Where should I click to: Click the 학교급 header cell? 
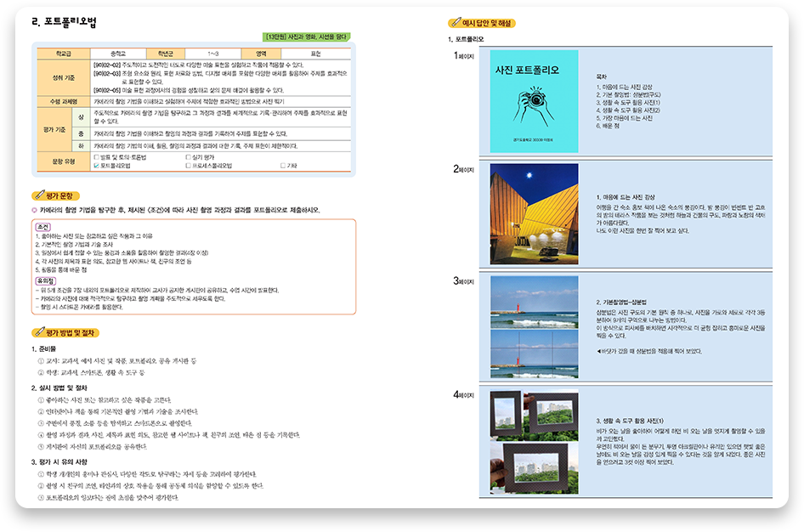(x=64, y=54)
